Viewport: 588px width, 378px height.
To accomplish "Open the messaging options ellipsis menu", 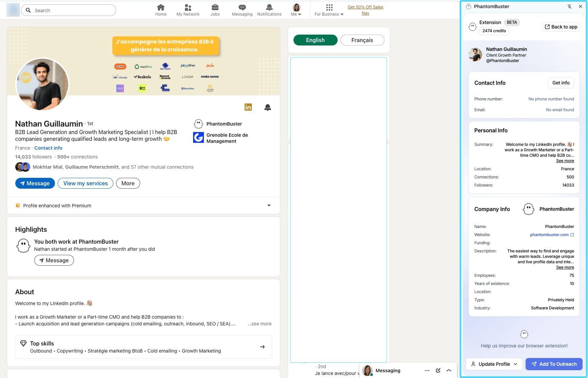I will click(427, 370).
